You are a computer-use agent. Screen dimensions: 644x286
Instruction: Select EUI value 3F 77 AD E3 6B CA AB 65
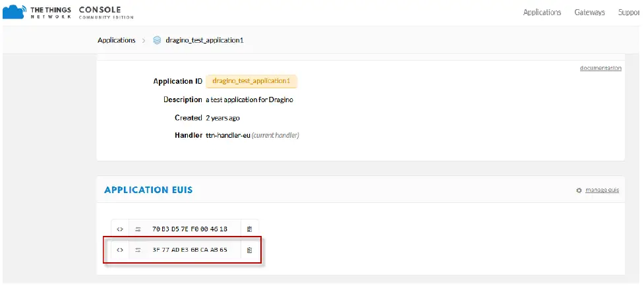tap(190, 250)
